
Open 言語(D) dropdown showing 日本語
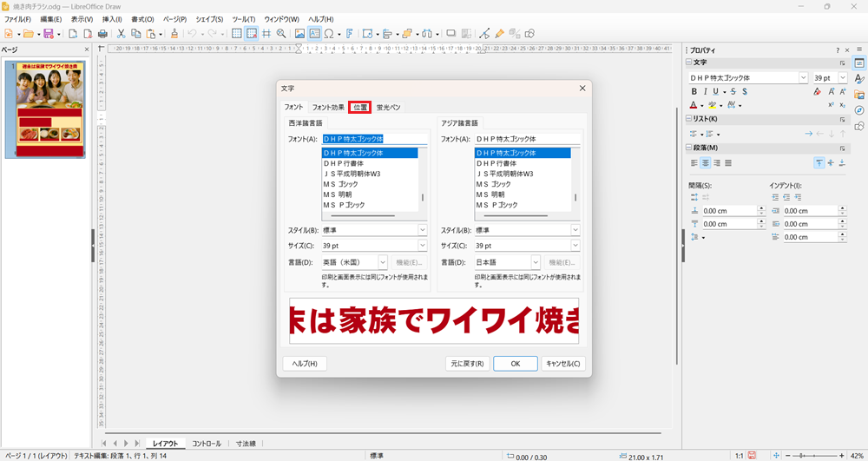pyautogui.click(x=536, y=262)
